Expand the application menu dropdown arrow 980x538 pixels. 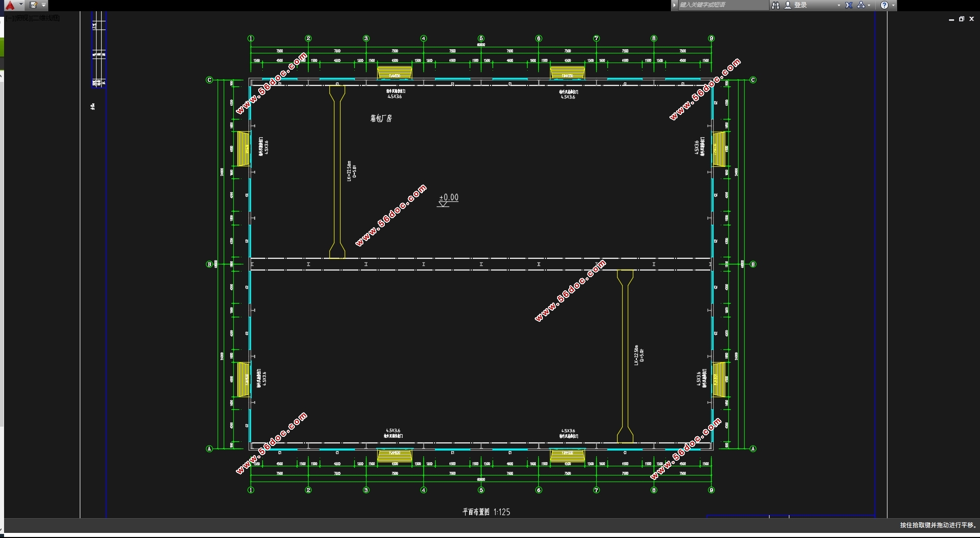(21, 5)
